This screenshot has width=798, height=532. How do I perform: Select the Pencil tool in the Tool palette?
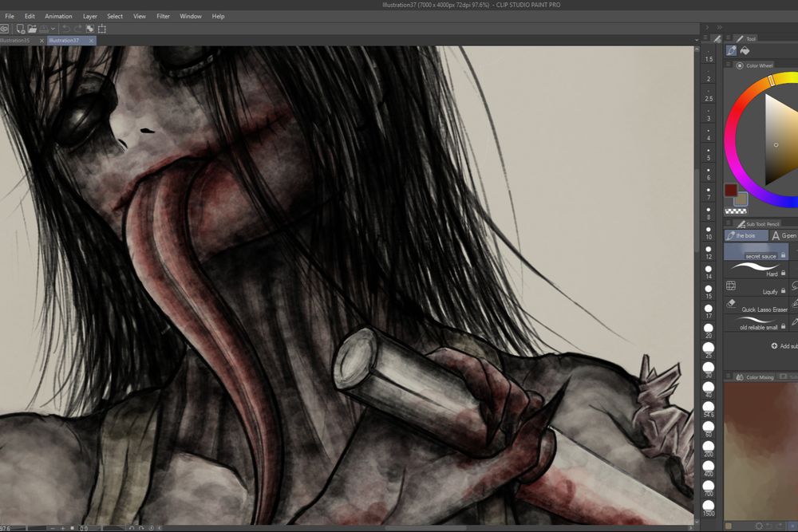pos(731,49)
